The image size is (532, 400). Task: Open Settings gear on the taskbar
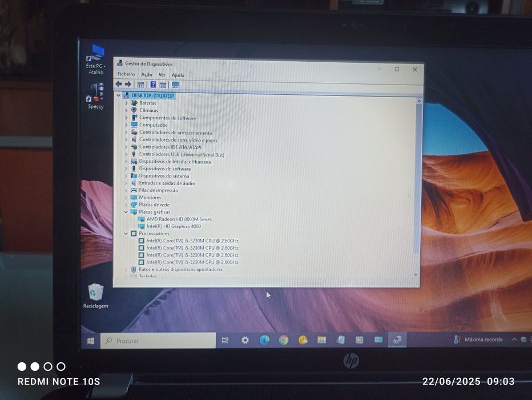point(245,340)
